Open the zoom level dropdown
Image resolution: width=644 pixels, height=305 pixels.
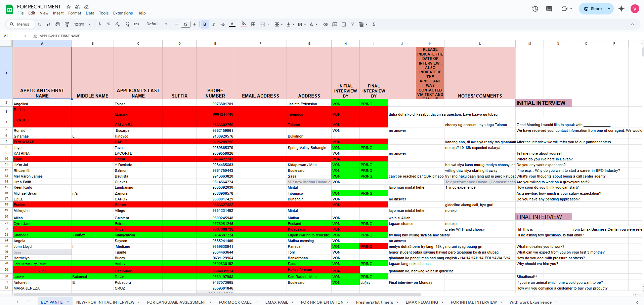pos(82,24)
